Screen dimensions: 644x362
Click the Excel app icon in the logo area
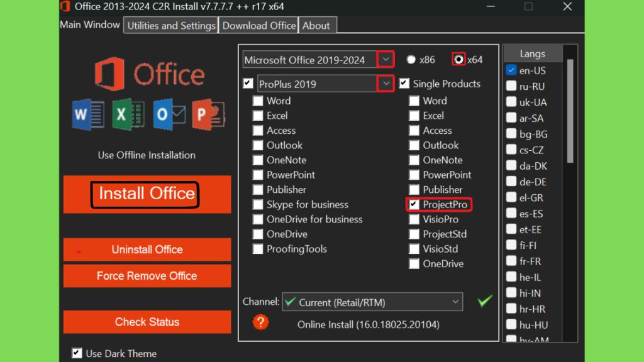128,114
